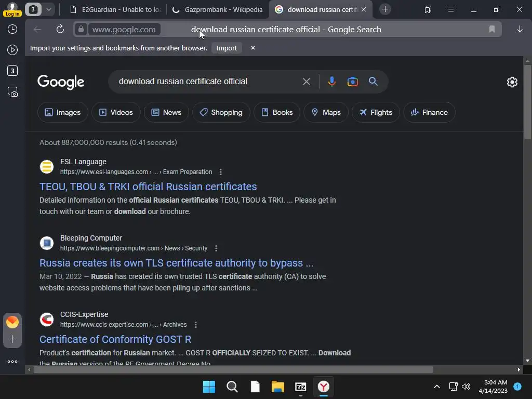
Task: Open the tab group counter
Action: tap(33, 9)
